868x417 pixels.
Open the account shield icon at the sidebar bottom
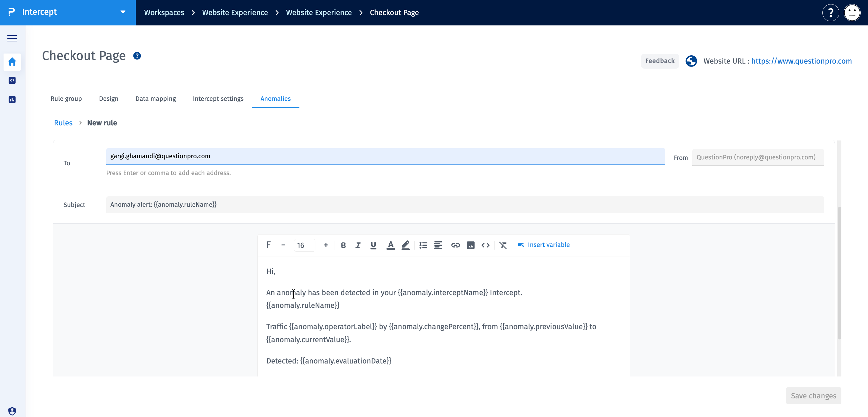coord(12,411)
